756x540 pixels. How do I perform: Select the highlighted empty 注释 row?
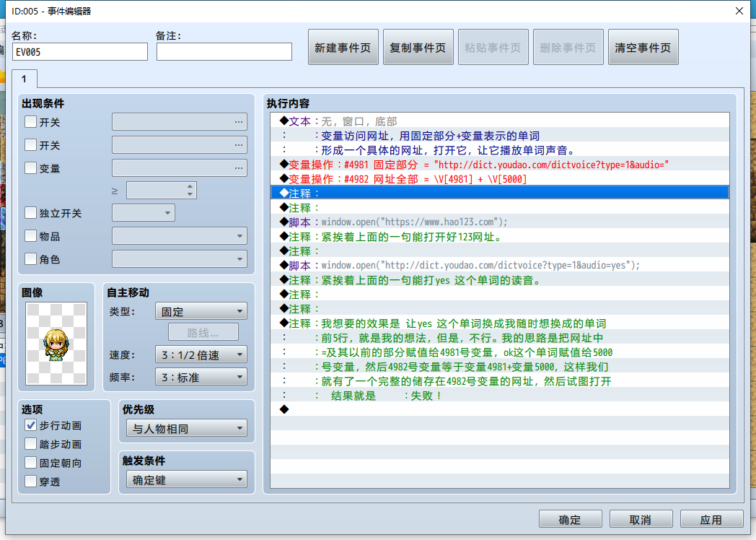tap(500, 193)
